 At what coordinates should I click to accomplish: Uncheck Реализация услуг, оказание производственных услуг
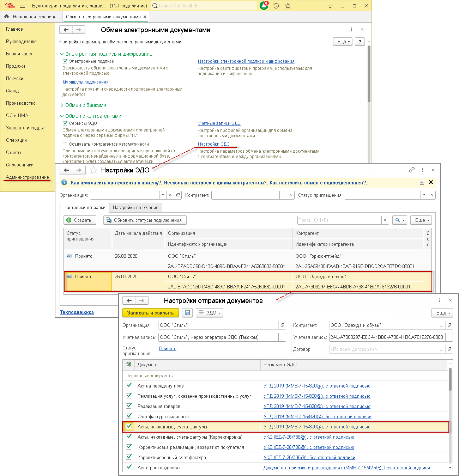(129, 396)
